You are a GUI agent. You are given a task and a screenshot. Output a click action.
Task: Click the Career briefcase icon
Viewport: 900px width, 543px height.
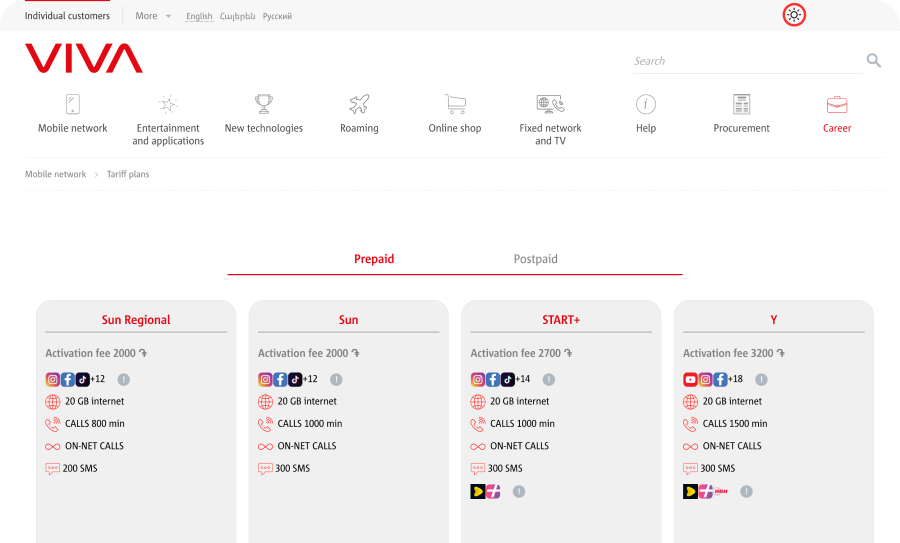[837, 104]
